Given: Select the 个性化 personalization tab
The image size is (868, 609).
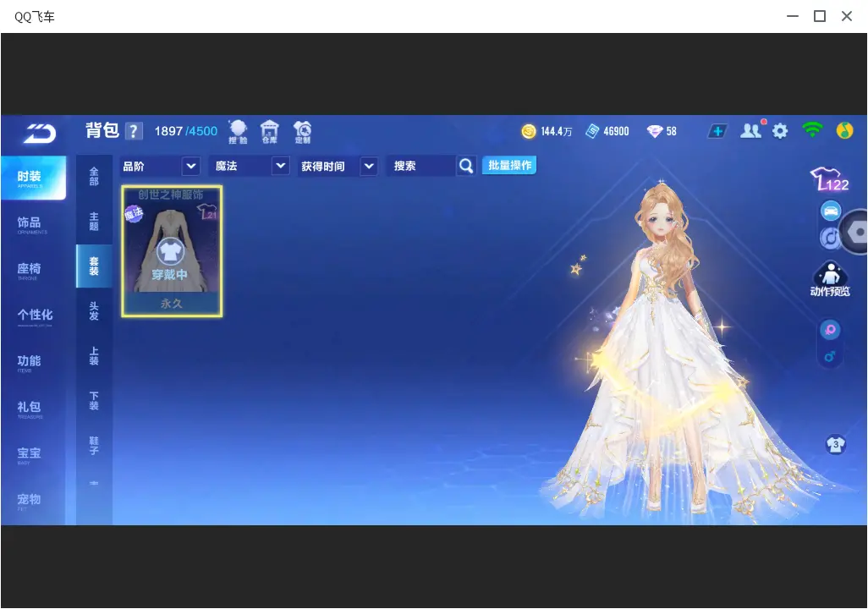Looking at the screenshot, I should pyautogui.click(x=33, y=316).
